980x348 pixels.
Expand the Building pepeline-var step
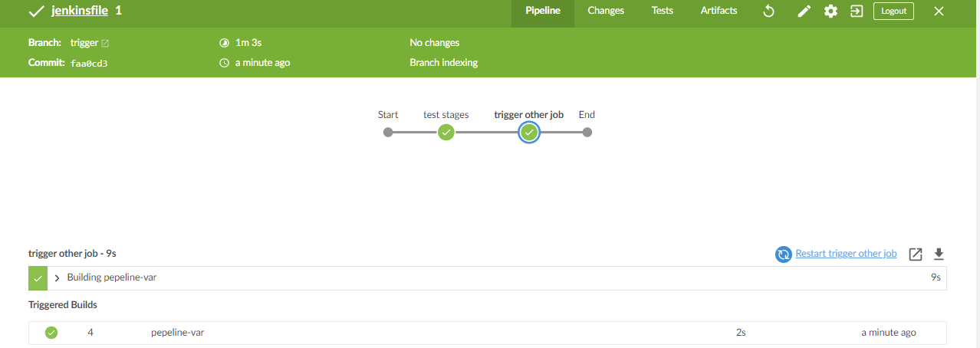pos(58,277)
